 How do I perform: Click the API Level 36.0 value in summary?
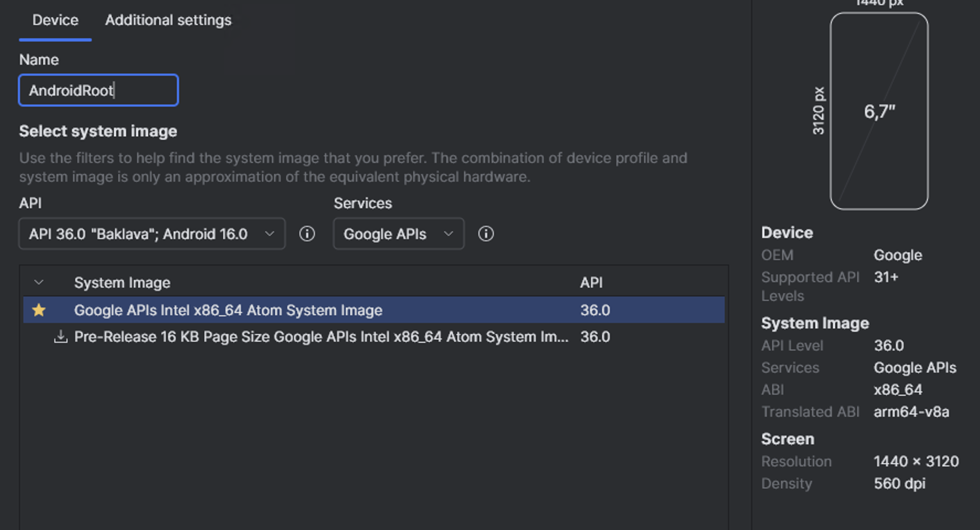click(x=889, y=346)
